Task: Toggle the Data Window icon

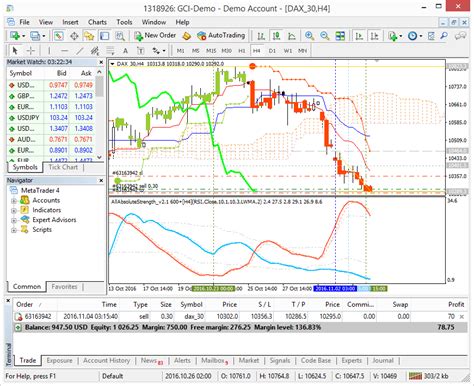Action: (74, 36)
